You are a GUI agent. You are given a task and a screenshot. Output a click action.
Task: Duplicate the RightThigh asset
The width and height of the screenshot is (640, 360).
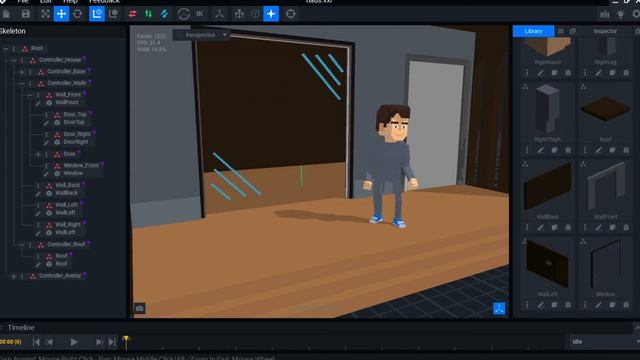coord(554,150)
